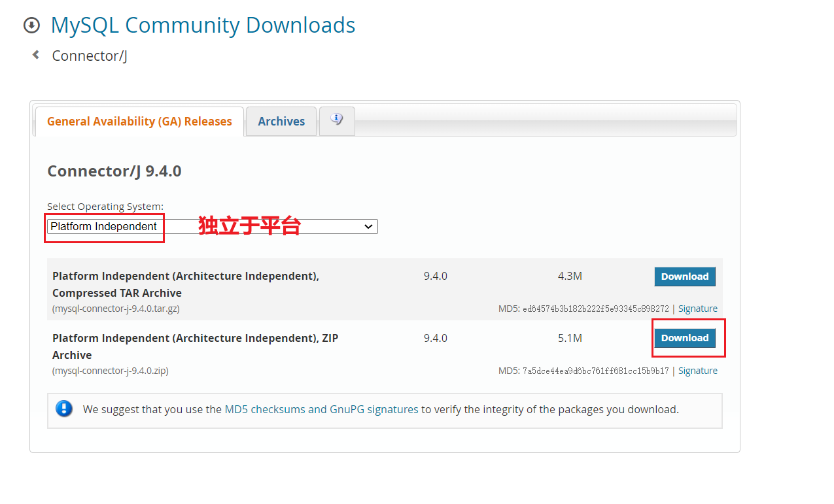Download the ZIP Archive
This screenshot has height=504, width=834.
[x=685, y=338]
